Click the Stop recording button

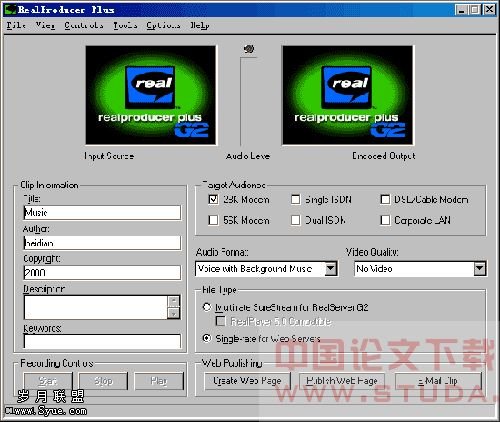click(103, 381)
